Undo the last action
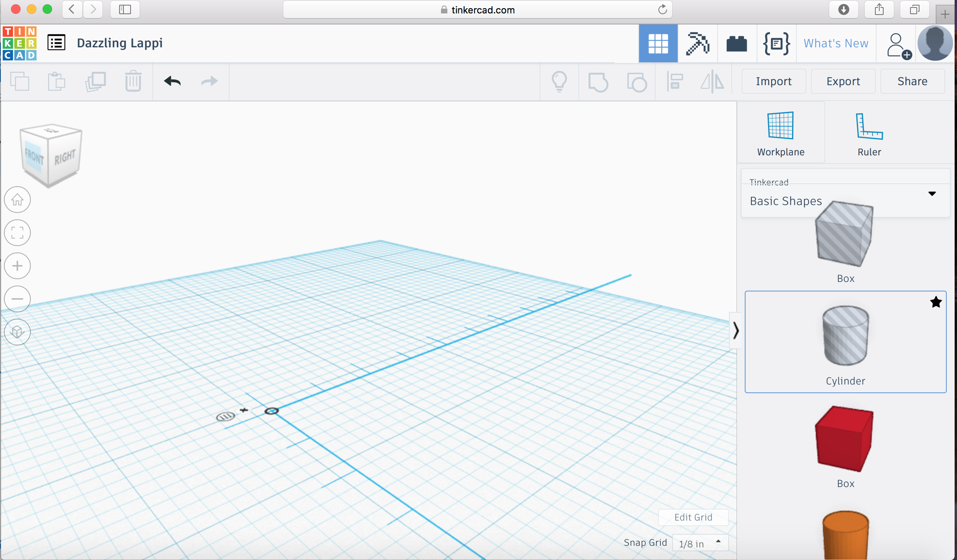The width and height of the screenshot is (957, 560). point(172,81)
